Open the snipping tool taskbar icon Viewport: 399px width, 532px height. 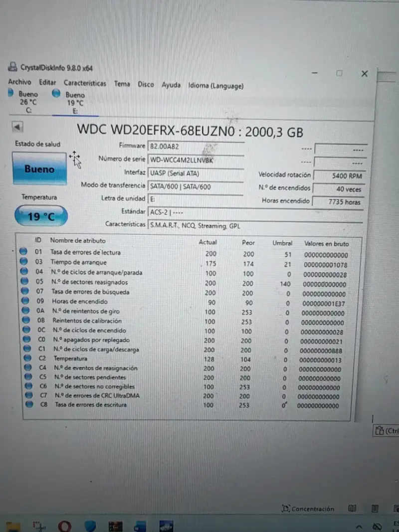click(39, 526)
